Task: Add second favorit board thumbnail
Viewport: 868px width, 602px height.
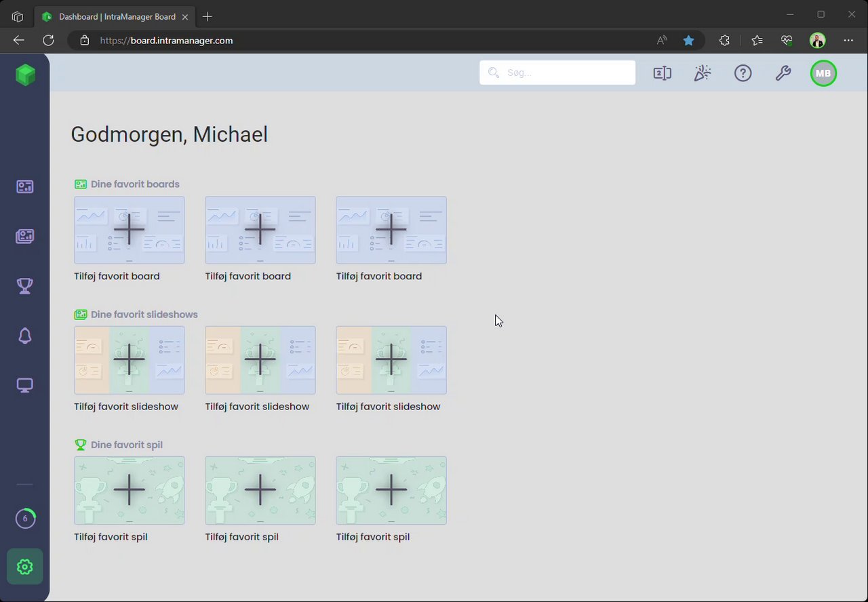Action: pyautogui.click(x=260, y=230)
